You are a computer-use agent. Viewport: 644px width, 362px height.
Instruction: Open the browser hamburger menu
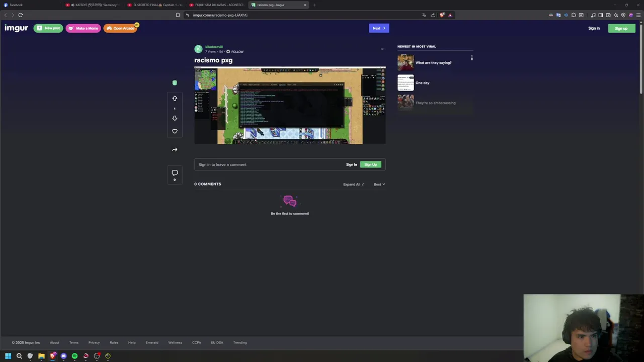[638, 15]
